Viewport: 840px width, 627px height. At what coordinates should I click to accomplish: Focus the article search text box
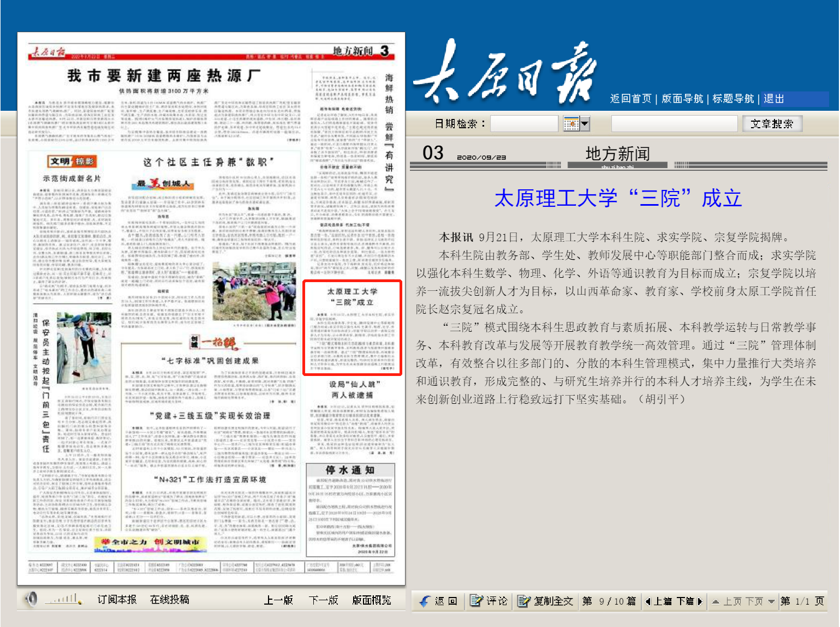(x=674, y=124)
